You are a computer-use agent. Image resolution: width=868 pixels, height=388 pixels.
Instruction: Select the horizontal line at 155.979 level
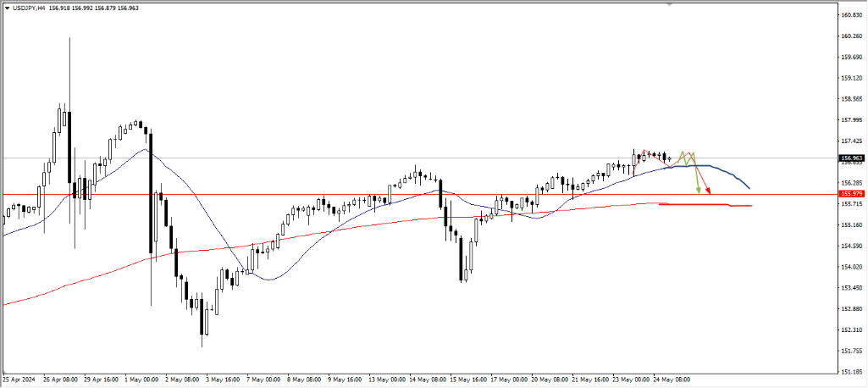254,194
